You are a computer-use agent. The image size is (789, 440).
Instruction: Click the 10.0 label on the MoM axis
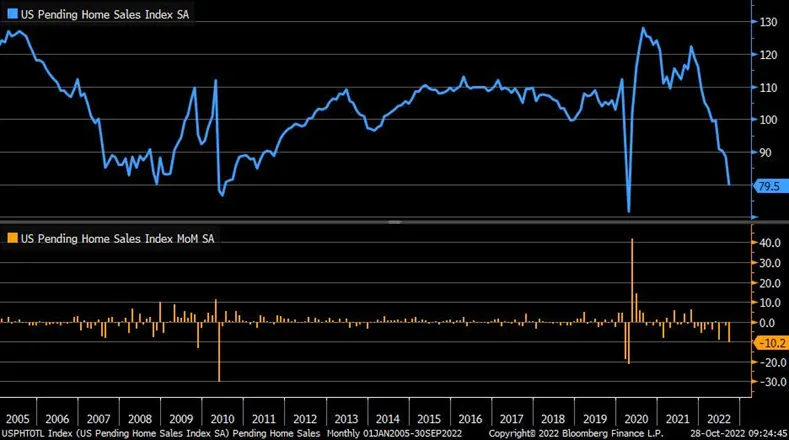coord(770,303)
